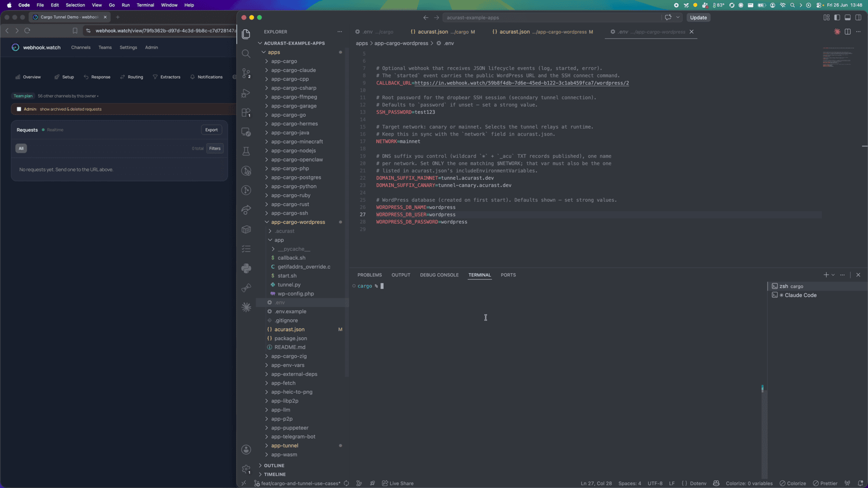The height and width of the screenshot is (488, 868).
Task: Click the Update button in title bar
Action: tap(698, 17)
